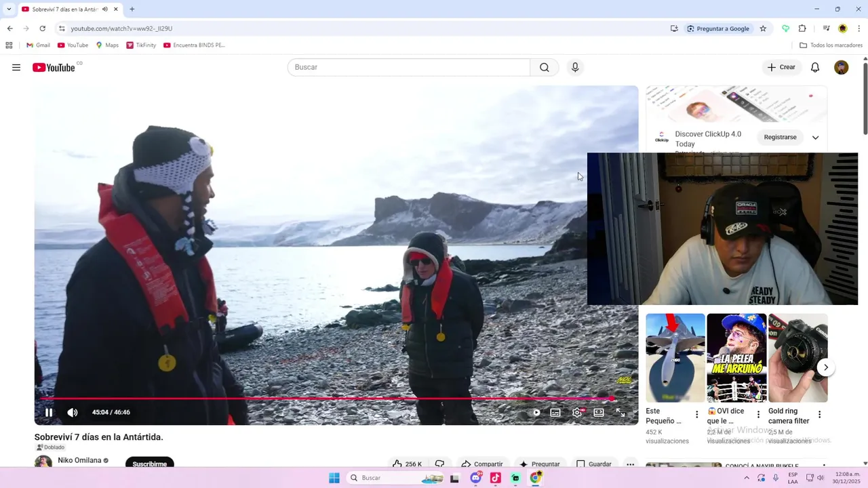Open Encuentra BINDS PE bookmark
This screenshot has width=868, height=488.
[x=194, y=45]
